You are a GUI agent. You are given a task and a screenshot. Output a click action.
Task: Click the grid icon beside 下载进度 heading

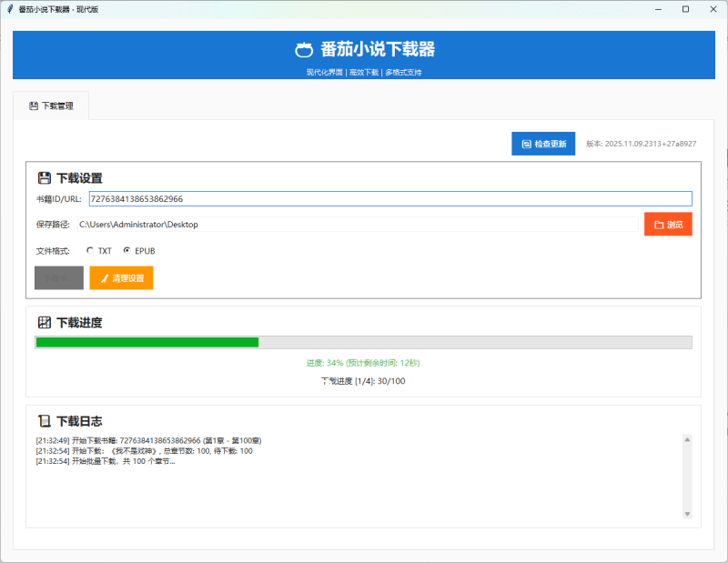(43, 323)
